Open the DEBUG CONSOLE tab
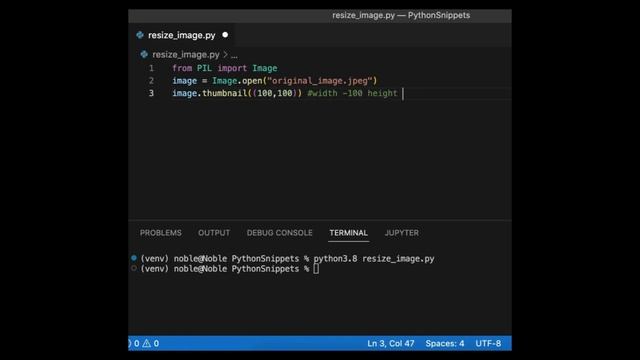Viewport: 640px width, 360px height. (x=280, y=233)
